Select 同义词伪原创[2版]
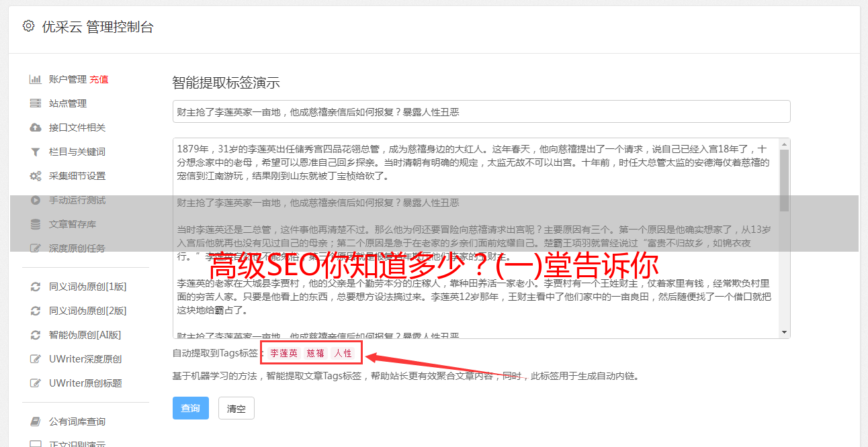 [x=88, y=311]
